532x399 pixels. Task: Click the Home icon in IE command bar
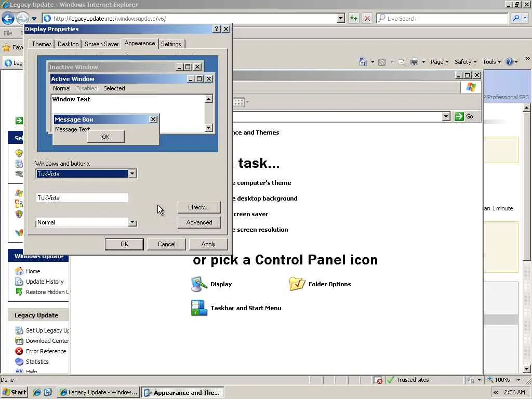tap(363, 62)
